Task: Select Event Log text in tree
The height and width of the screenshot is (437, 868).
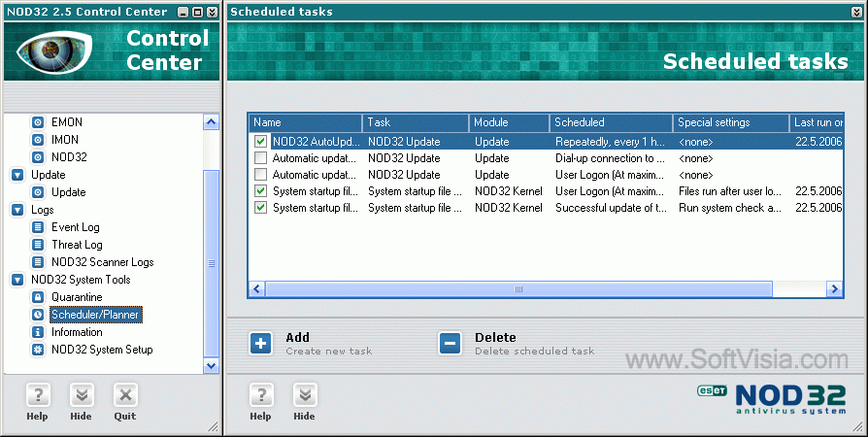Action: 76,227
